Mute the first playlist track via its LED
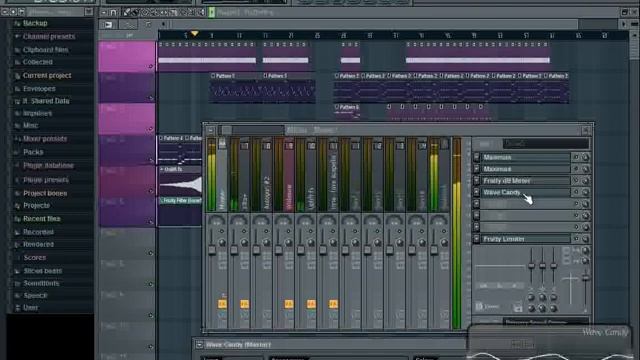Image resolution: width=640 pixels, height=360 pixels. [151, 66]
